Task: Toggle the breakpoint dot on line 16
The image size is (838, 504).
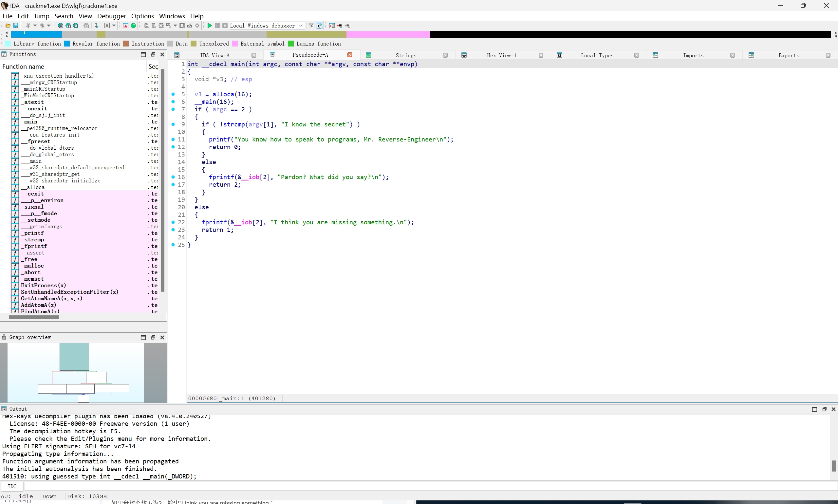Action: pyautogui.click(x=173, y=177)
